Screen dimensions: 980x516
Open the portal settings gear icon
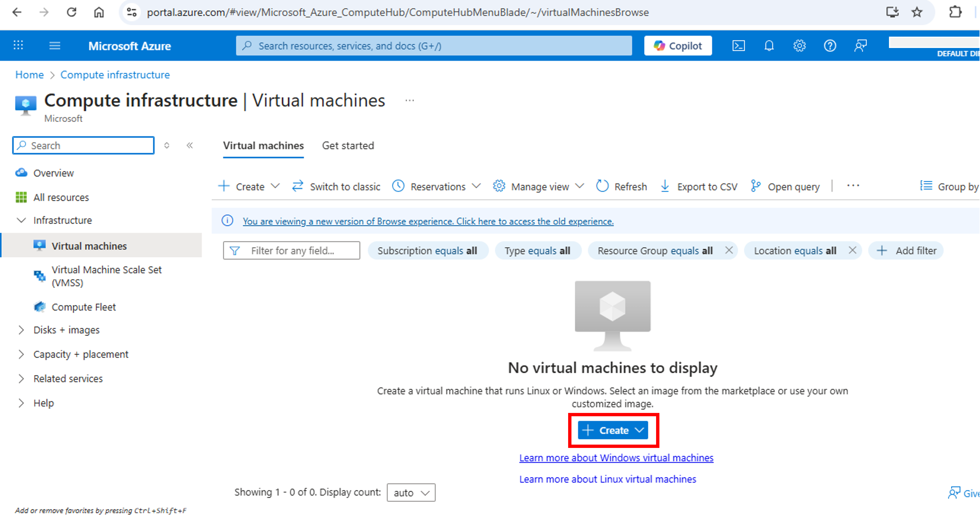(x=799, y=45)
